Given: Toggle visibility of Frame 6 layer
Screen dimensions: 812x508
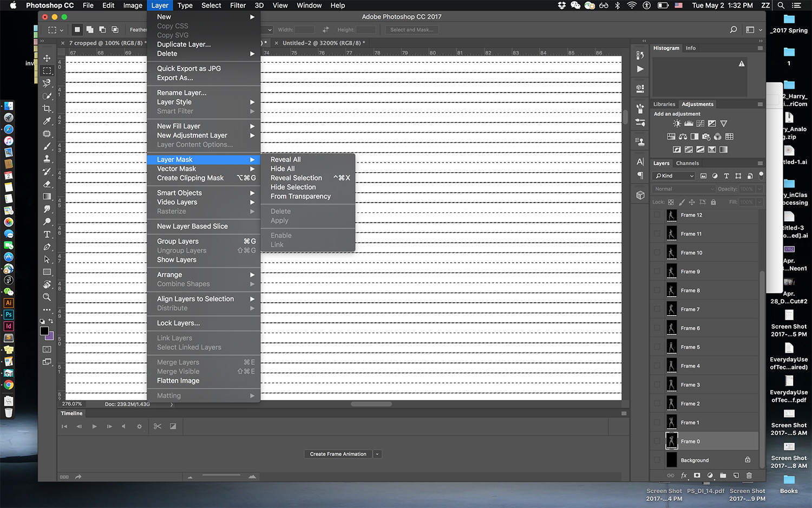Looking at the screenshot, I should [x=657, y=328].
